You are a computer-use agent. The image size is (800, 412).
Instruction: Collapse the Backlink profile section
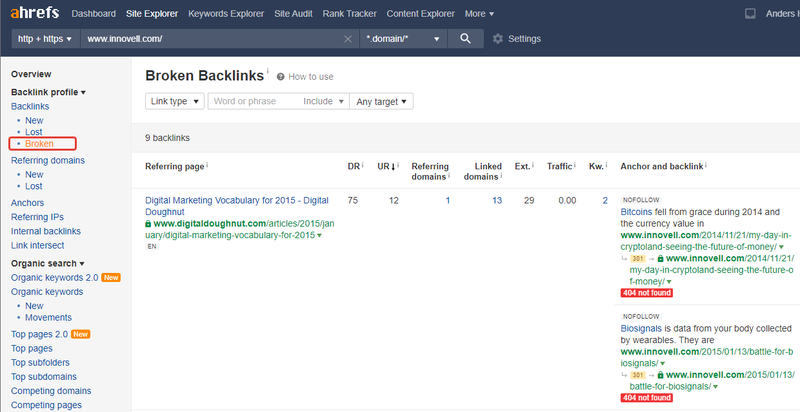coord(48,92)
